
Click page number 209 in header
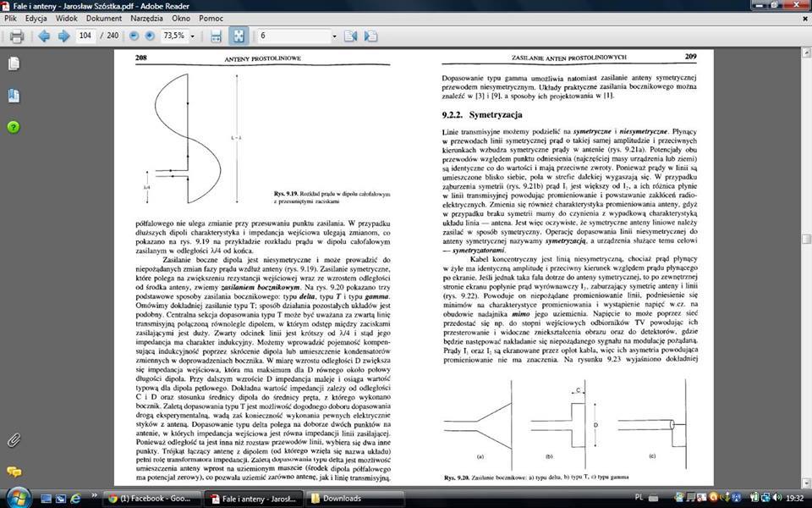point(690,57)
